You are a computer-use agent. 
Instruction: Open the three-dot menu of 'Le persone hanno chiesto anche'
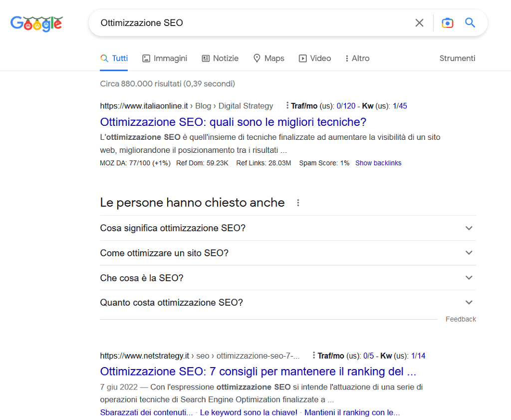[x=298, y=202]
